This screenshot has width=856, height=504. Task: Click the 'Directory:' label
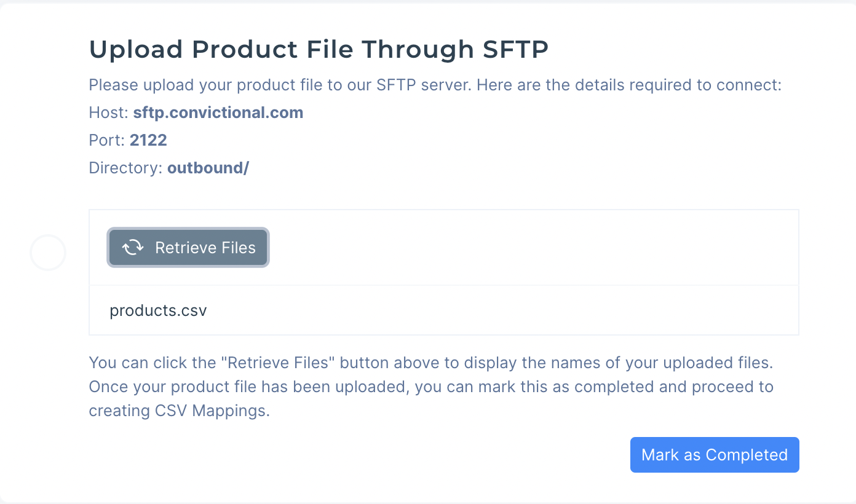coord(126,168)
